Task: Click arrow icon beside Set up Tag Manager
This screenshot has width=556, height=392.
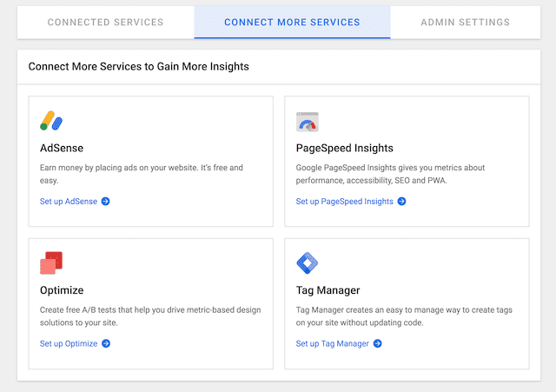Action: pyautogui.click(x=378, y=343)
